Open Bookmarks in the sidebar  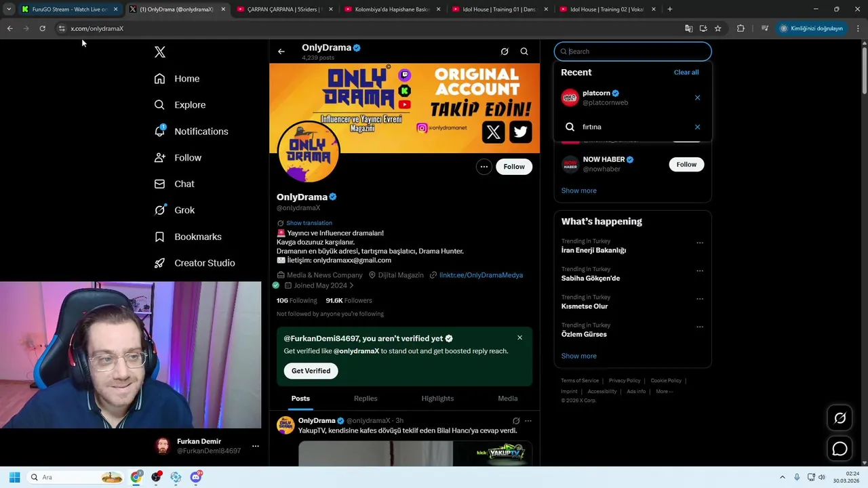pos(188,237)
